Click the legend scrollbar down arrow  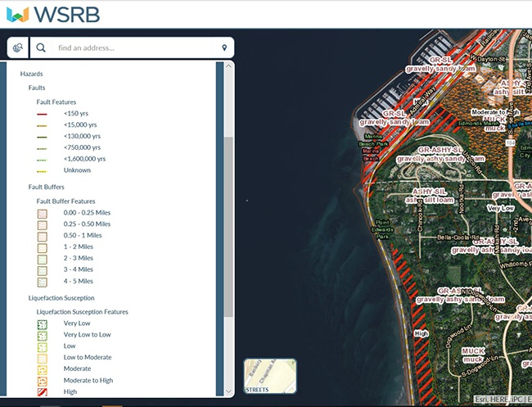coord(228,391)
